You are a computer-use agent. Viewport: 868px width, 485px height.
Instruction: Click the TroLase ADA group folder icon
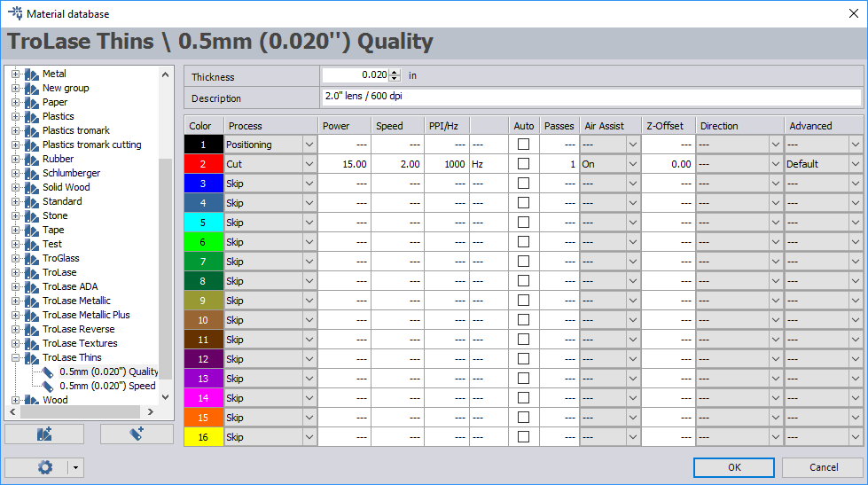32,286
